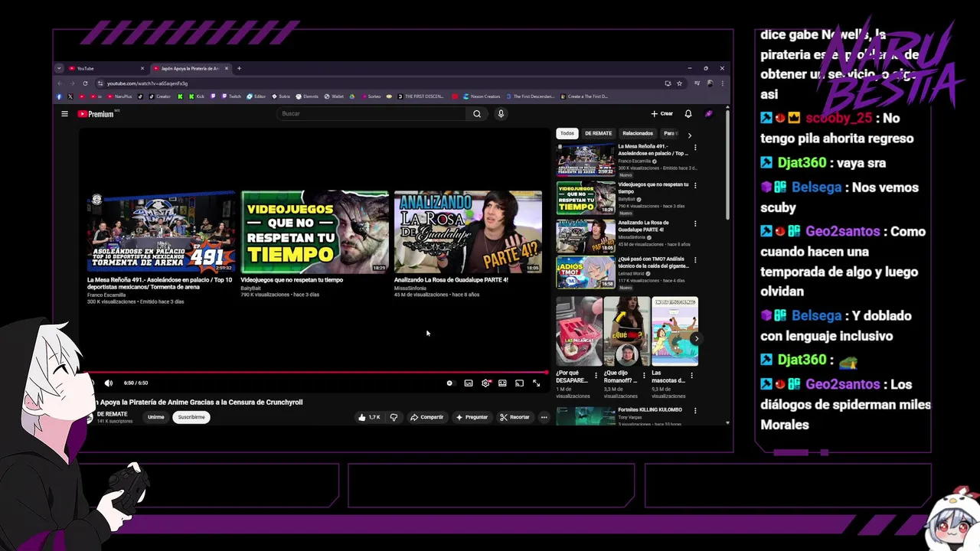
Task: Open YouTube notifications bell
Action: click(x=688, y=114)
